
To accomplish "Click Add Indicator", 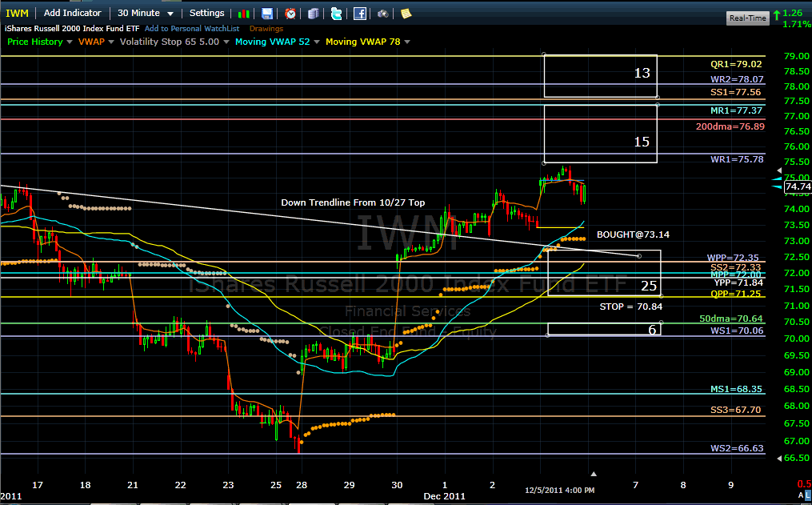I will [73, 13].
